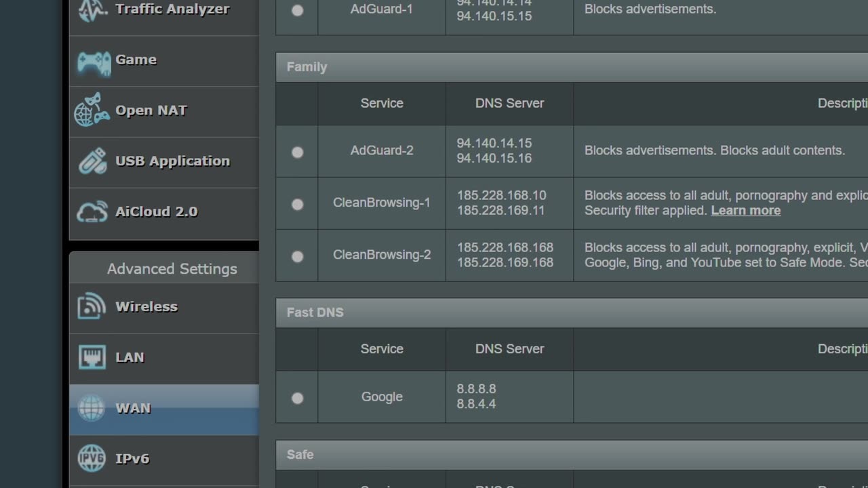
Task: Follow the Learn more link for CleanBrowsing-1
Action: coord(745,211)
